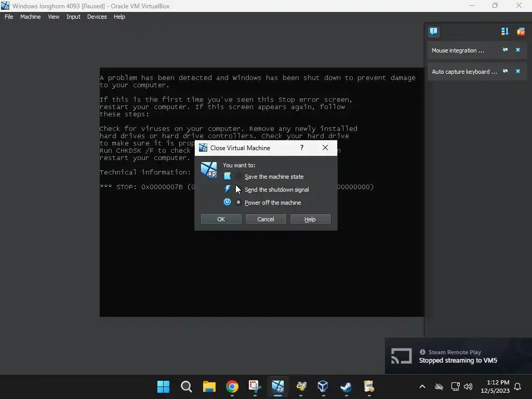Confirm with the OK button

click(x=221, y=219)
